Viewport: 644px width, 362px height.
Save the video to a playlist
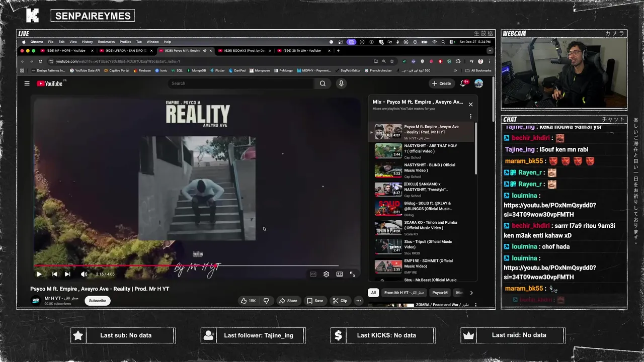point(315,301)
